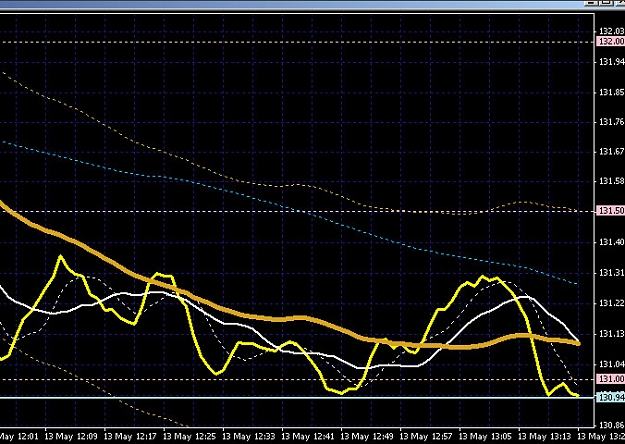Click the 13 May 12:49 time label
Image resolution: width=625 pixels, height=444 pixels.
(x=367, y=436)
